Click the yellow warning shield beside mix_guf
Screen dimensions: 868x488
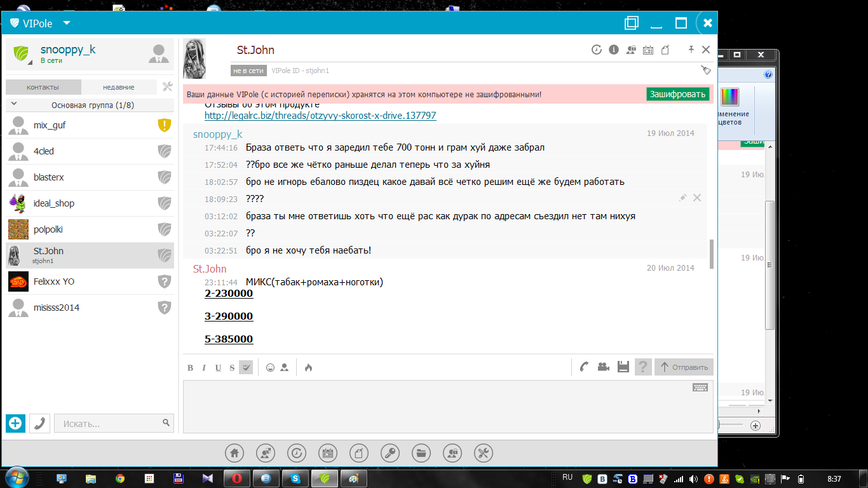pos(165,125)
